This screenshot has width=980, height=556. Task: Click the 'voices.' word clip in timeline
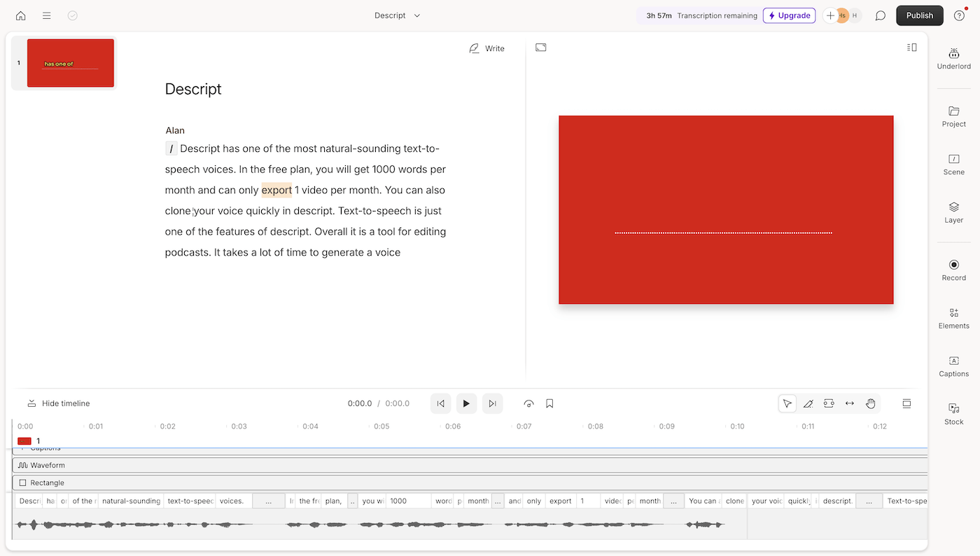pyautogui.click(x=234, y=501)
